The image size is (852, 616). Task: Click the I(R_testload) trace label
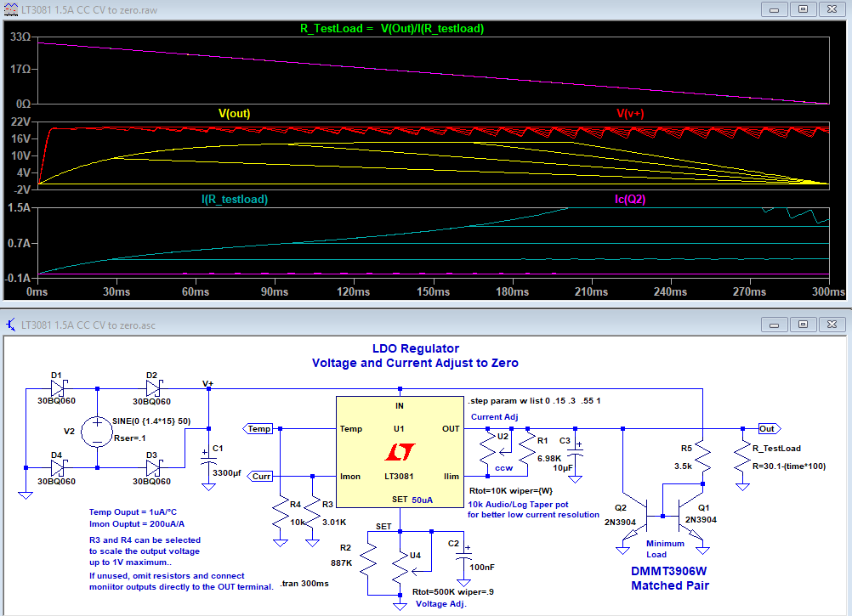(235, 199)
